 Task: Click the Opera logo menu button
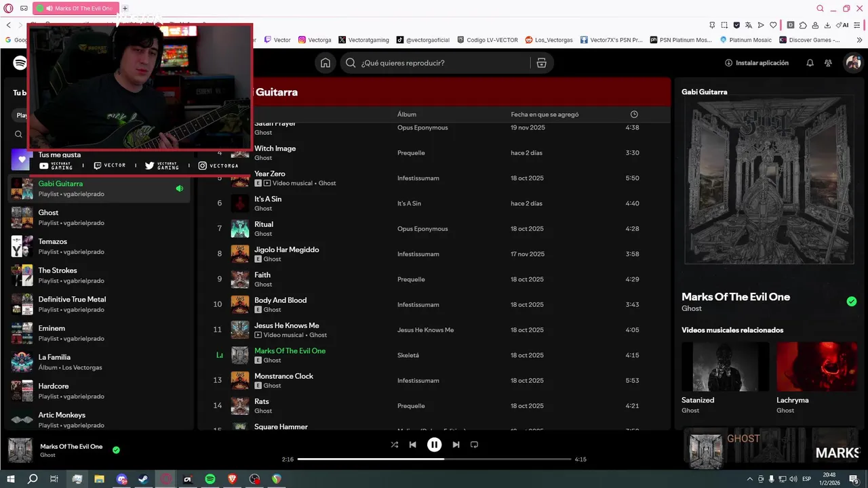[8, 8]
